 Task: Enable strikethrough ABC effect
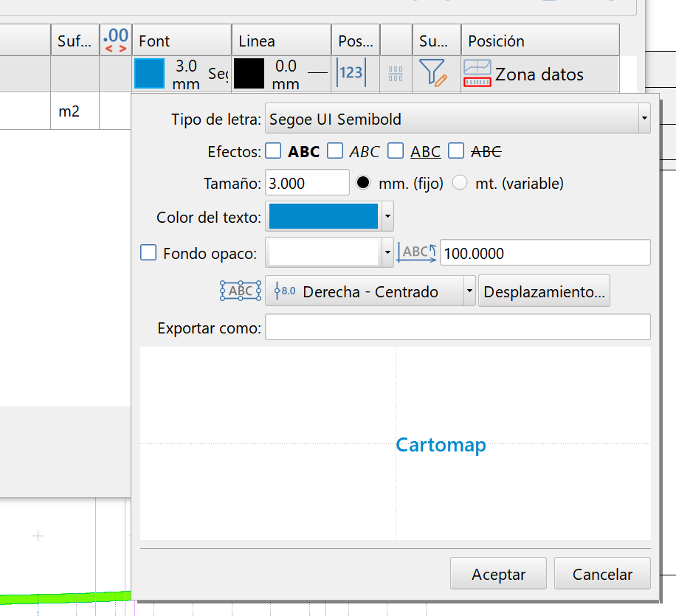point(456,151)
